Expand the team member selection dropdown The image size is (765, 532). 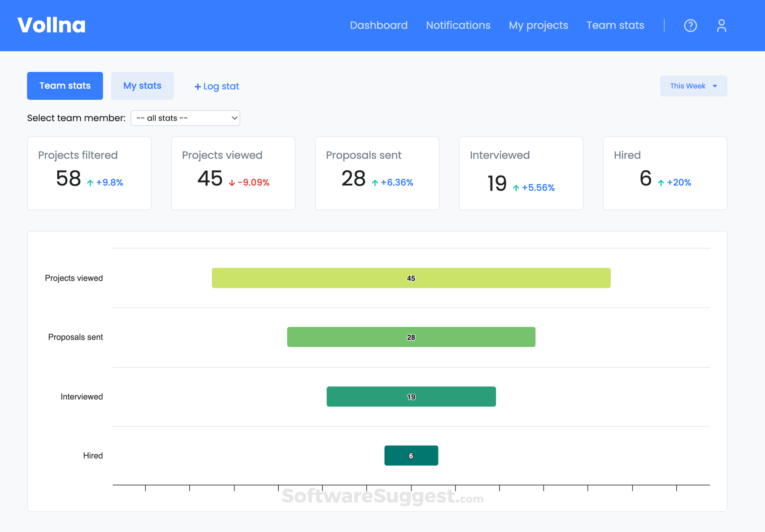pos(185,118)
